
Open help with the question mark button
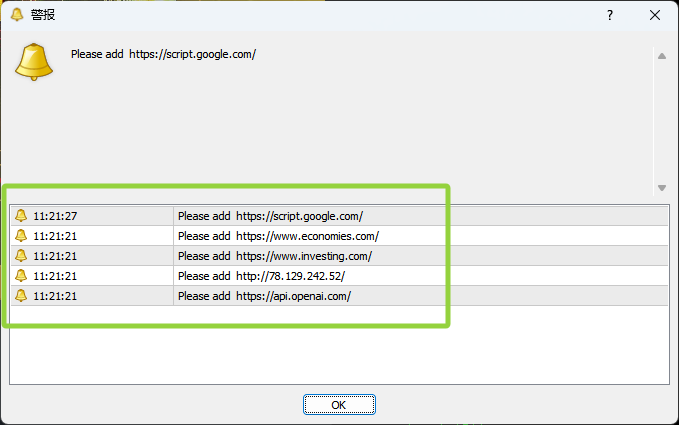tap(610, 15)
